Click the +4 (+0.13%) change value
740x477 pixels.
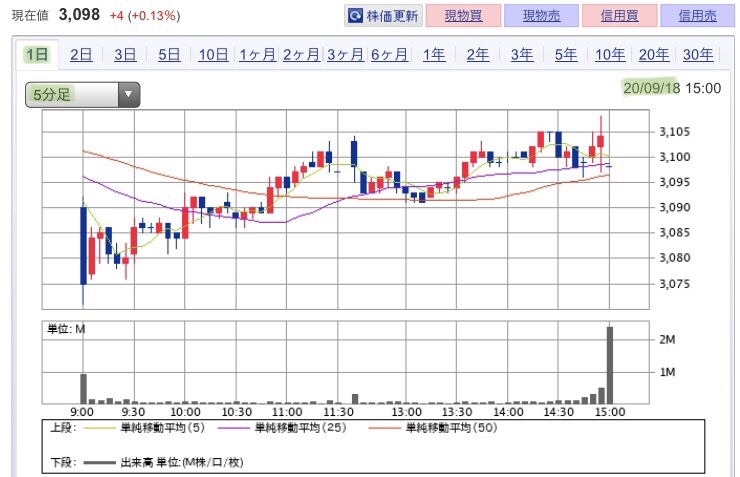[x=145, y=16]
